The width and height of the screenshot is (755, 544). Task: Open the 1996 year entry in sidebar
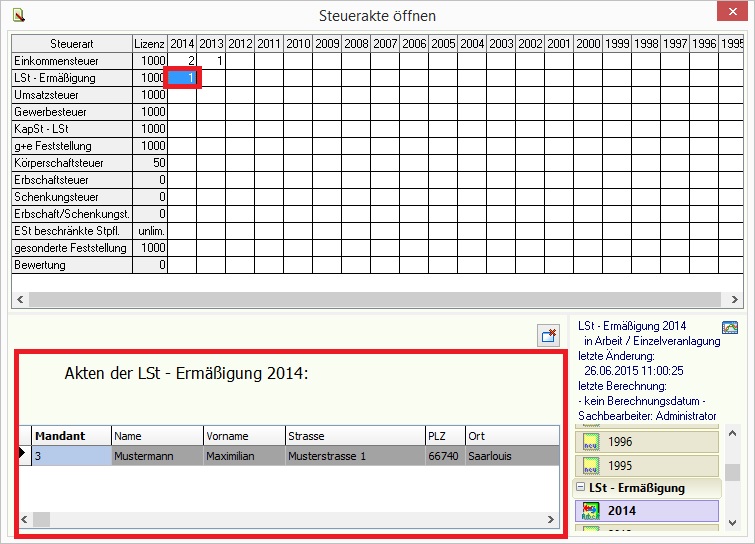click(646, 441)
